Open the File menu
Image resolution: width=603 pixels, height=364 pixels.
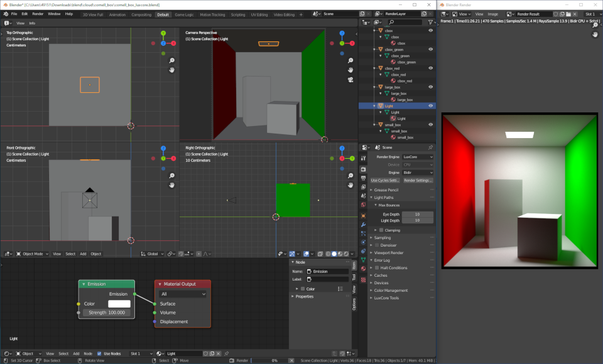[14, 14]
